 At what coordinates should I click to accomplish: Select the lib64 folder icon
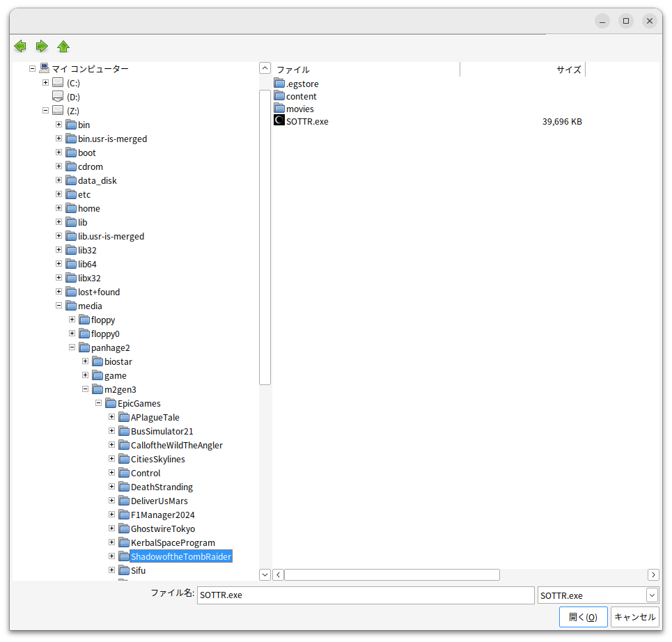71,264
